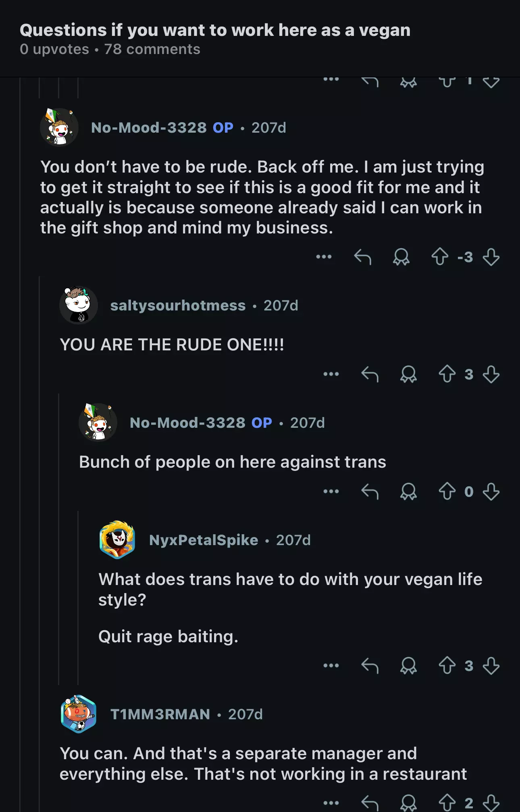Open T1MM3RMAN's profile from username
Viewport: 520px width, 812px height.
point(160,714)
